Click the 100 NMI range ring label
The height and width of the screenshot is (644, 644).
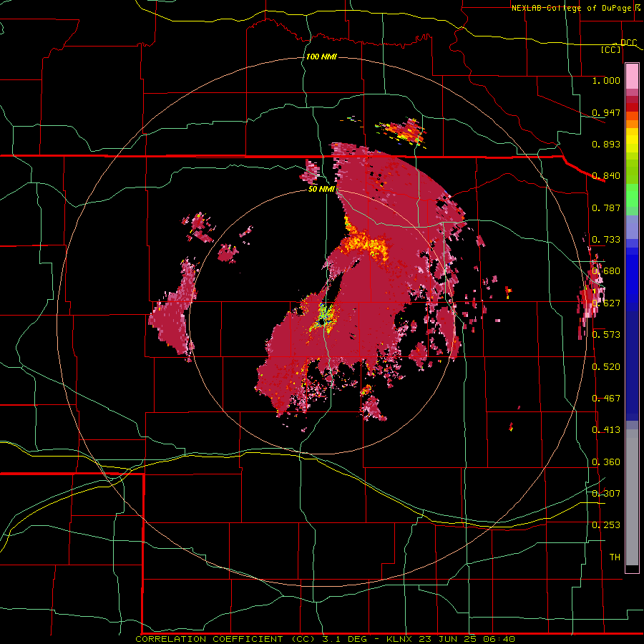point(321,57)
